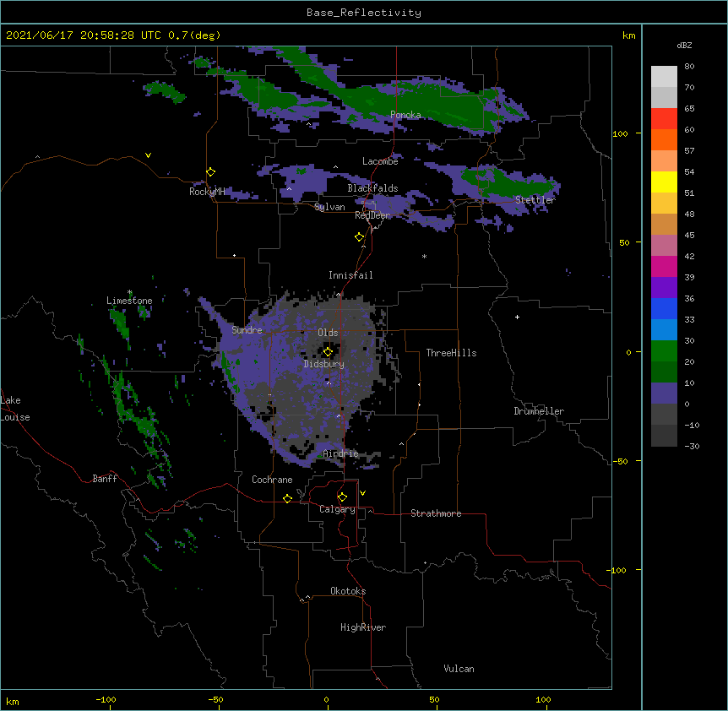Select the dark gray -10 dBZ swatch
This screenshot has height=711, width=728.
[664, 436]
